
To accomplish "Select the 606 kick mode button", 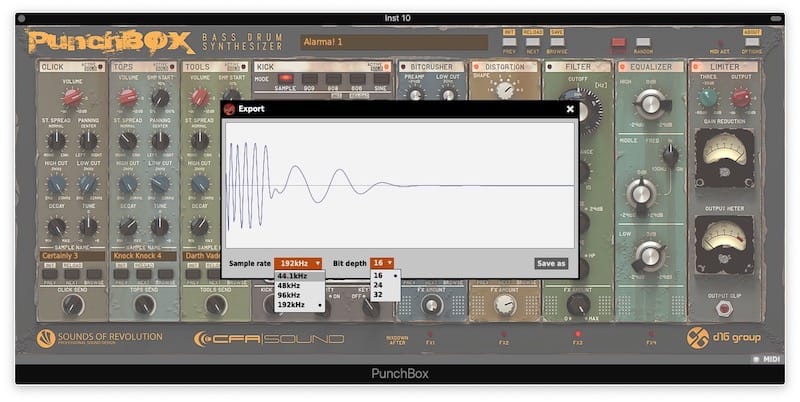I will (357, 79).
